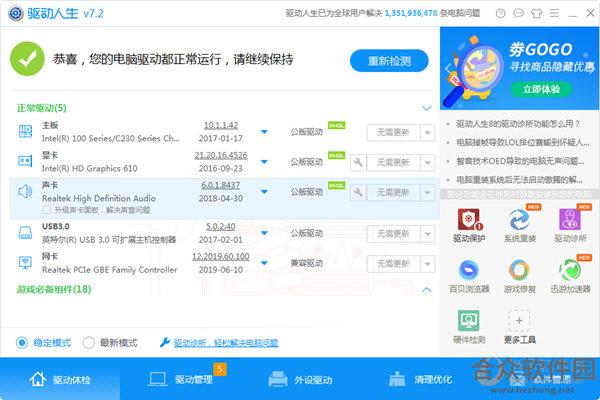Click the 声卡 speaker device icon
Image resolution: width=600 pixels, height=400 pixels.
click(25, 191)
